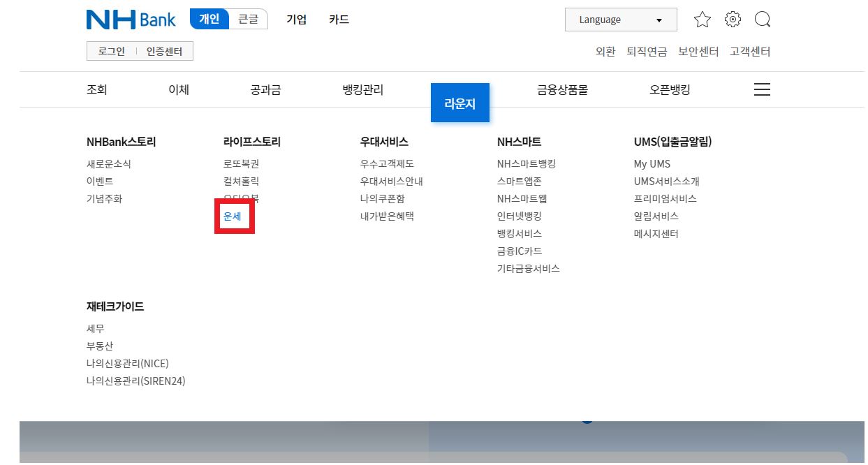The width and height of the screenshot is (868, 465).
Task: Click the 인증센터 button
Action: (164, 52)
